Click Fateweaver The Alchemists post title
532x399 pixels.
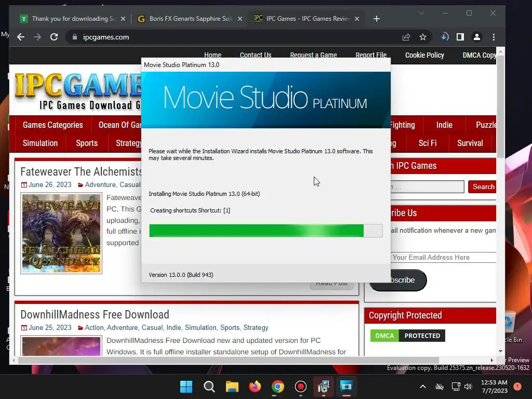81,171
